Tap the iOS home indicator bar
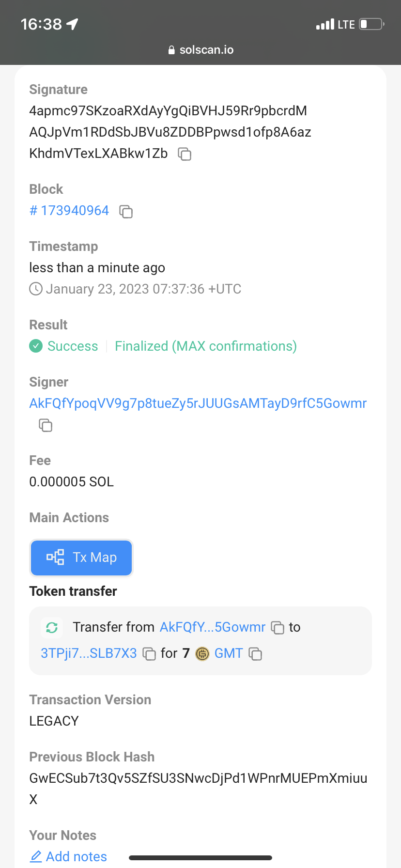The height and width of the screenshot is (868, 401). point(200,857)
